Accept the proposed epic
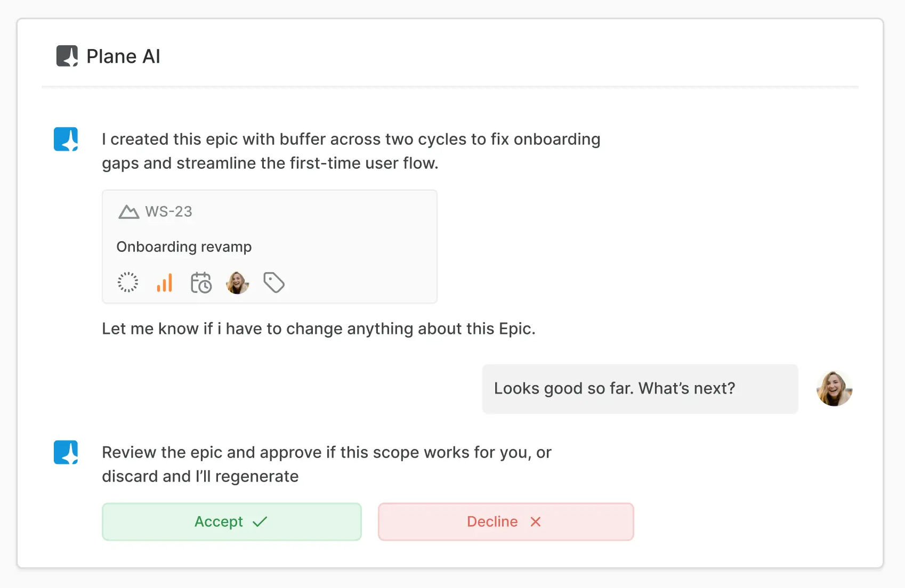The height and width of the screenshot is (588, 905). click(231, 521)
